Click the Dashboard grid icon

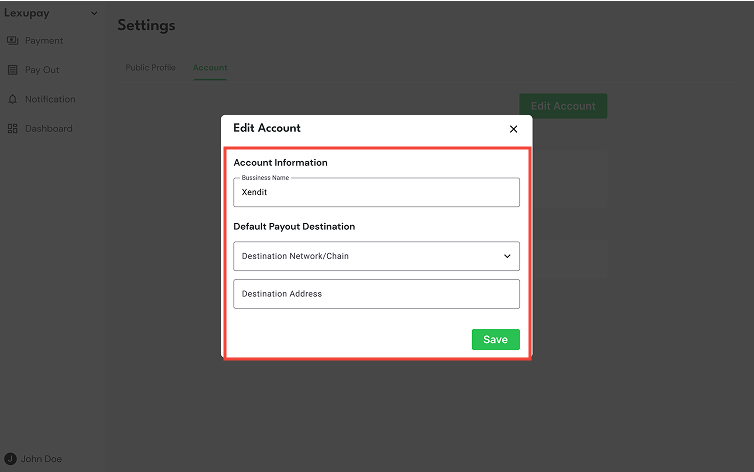[13, 129]
